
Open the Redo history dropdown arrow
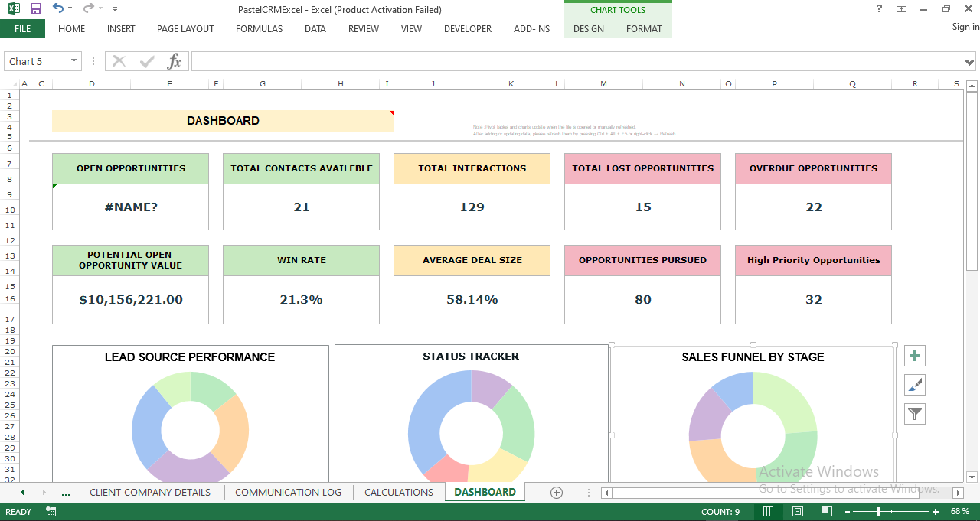coord(101,9)
